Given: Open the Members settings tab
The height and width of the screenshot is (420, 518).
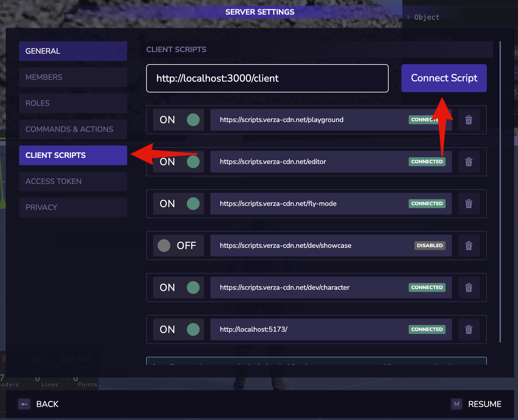Looking at the screenshot, I should 73,77.
